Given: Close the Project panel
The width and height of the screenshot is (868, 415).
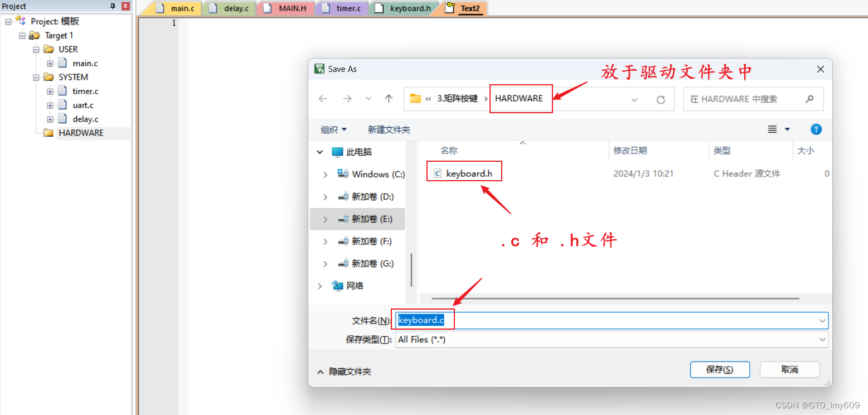Looking at the screenshot, I should 125,6.
